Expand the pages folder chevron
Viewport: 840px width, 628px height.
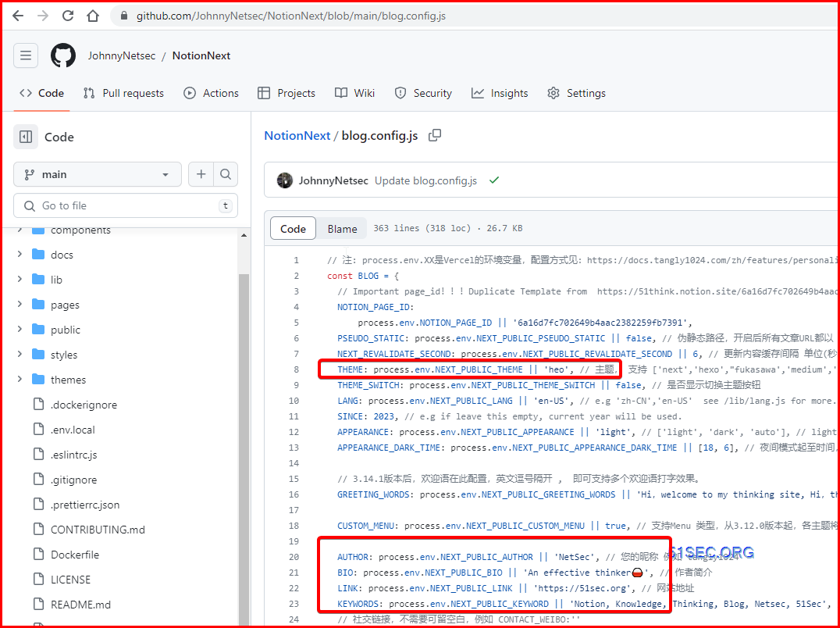click(20, 305)
